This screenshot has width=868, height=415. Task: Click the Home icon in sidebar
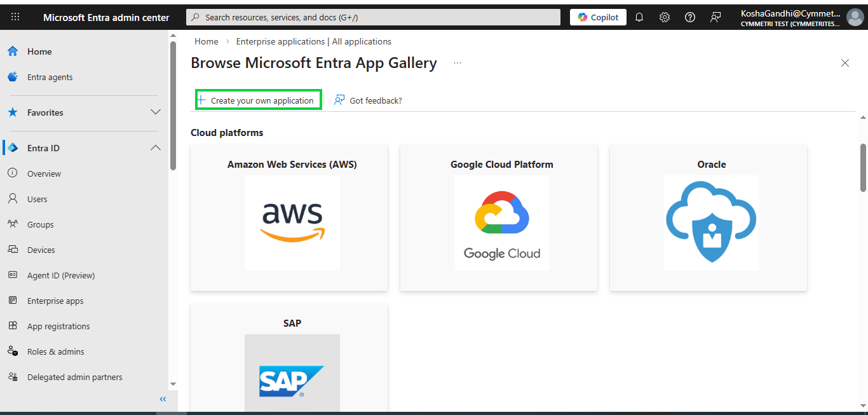[x=13, y=51]
